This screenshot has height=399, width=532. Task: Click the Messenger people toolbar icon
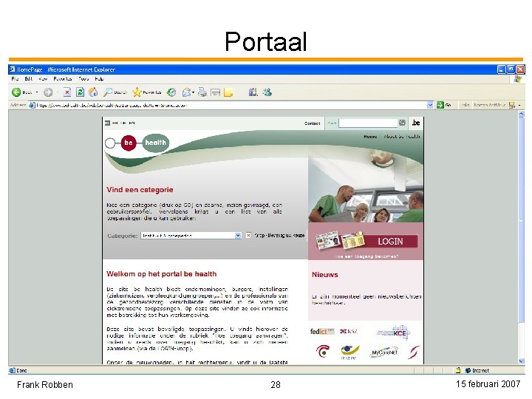click(267, 92)
